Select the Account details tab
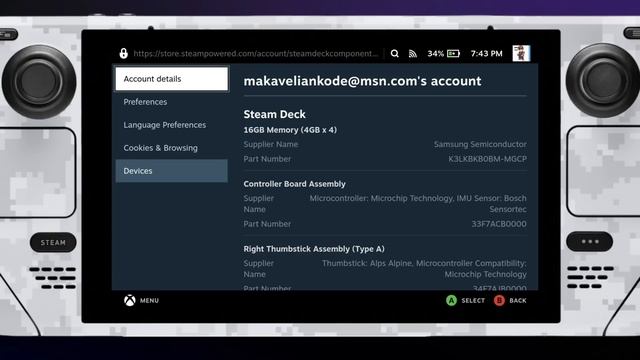 (x=171, y=79)
